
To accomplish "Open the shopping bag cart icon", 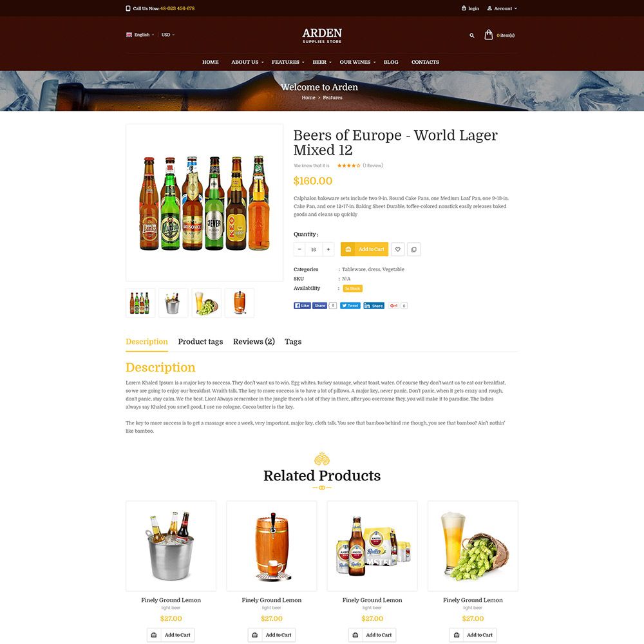I will (488, 35).
